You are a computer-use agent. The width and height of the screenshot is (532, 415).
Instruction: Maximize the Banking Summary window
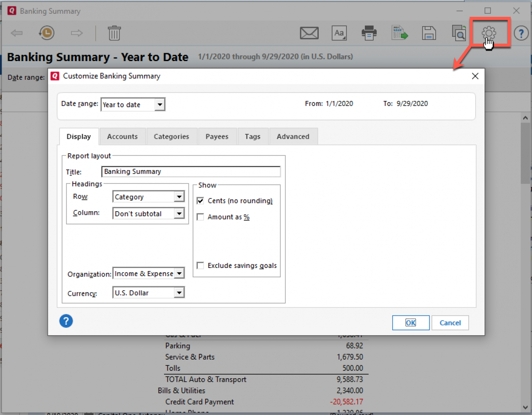488,11
